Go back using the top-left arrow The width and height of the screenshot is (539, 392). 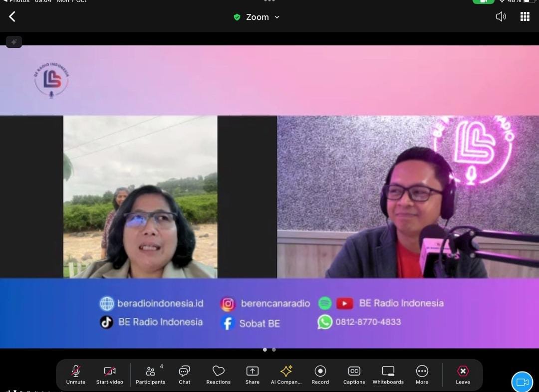tap(12, 17)
